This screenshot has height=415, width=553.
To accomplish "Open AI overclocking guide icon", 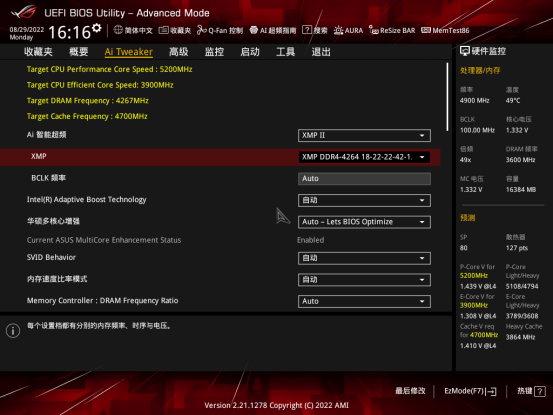I will pyautogui.click(x=254, y=30).
